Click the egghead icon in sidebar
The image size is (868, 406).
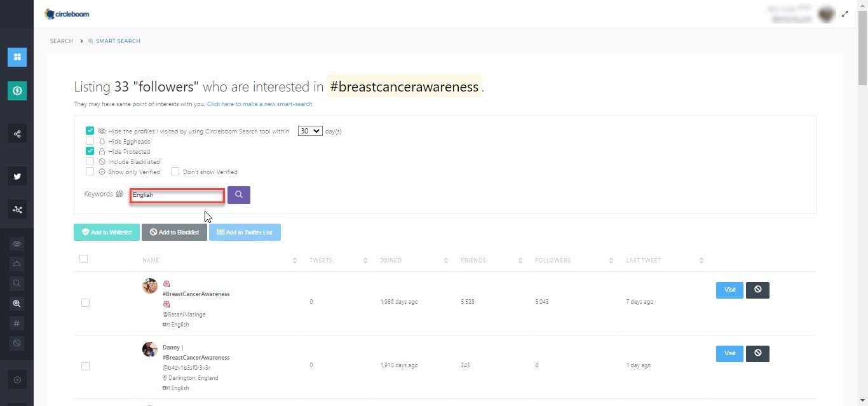click(x=17, y=264)
